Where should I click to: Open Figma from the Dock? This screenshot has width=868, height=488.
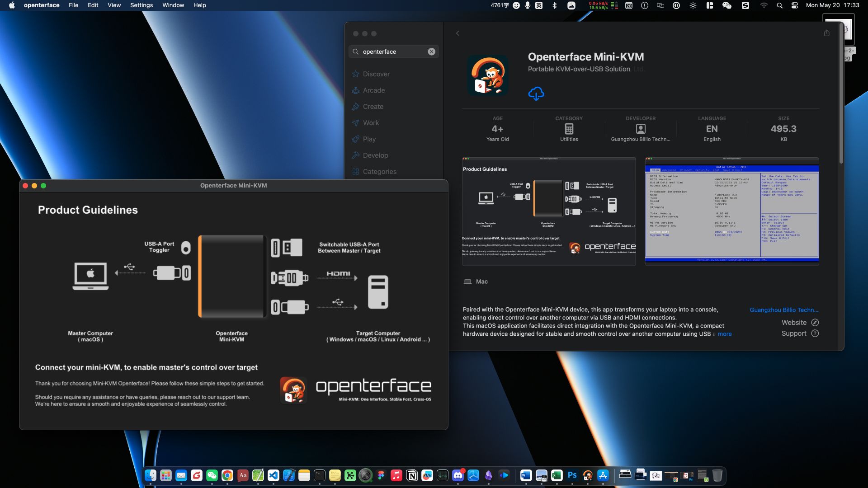tap(381, 475)
